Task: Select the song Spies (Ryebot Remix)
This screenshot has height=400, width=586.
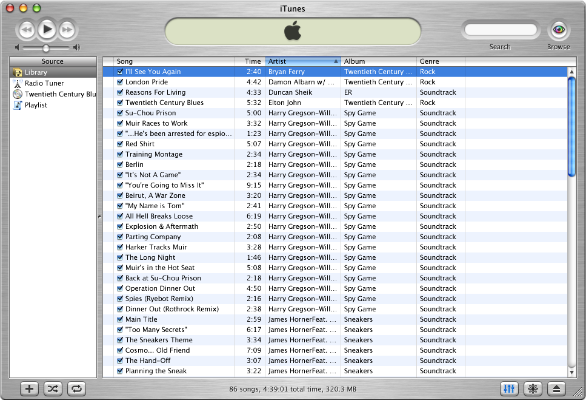Action: tap(159, 299)
